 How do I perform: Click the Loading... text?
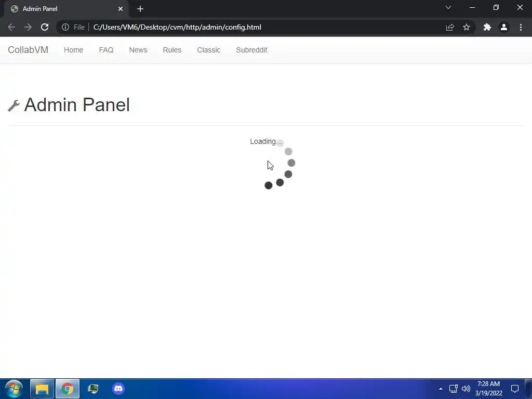tap(266, 141)
